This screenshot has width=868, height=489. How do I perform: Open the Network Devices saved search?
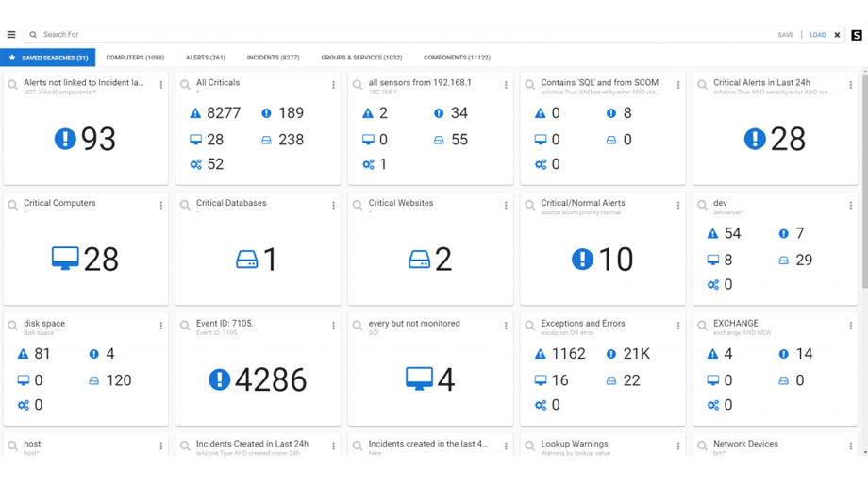(745, 444)
